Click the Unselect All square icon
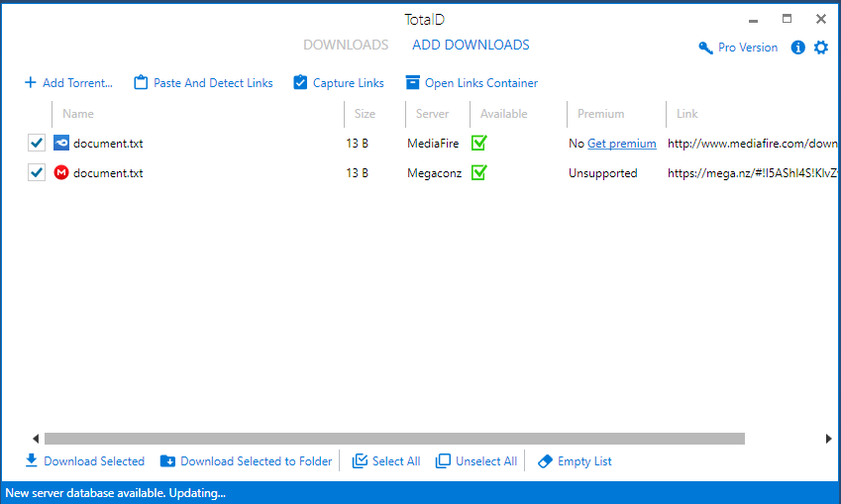Image resolution: width=841 pixels, height=504 pixels. pos(443,461)
